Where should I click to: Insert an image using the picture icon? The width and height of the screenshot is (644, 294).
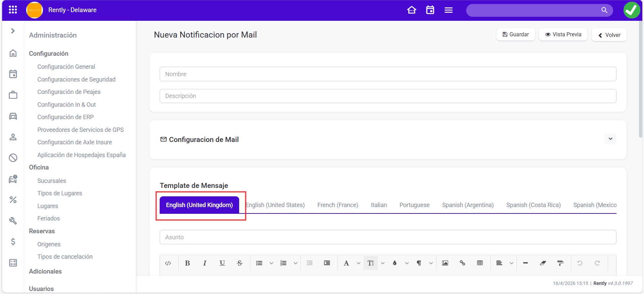coord(445,263)
